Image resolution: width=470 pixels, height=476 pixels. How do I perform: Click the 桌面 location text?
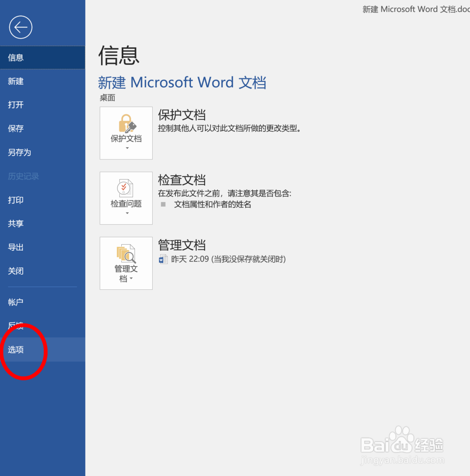[x=108, y=98]
